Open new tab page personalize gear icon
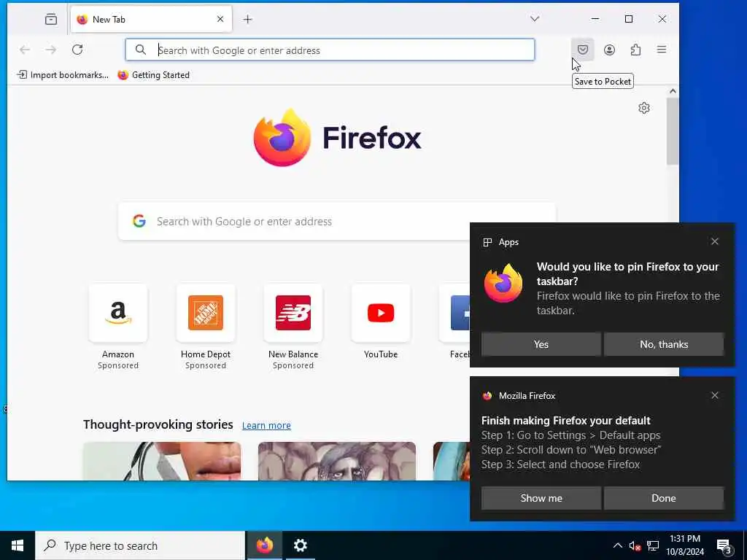747x560 pixels. pos(644,108)
